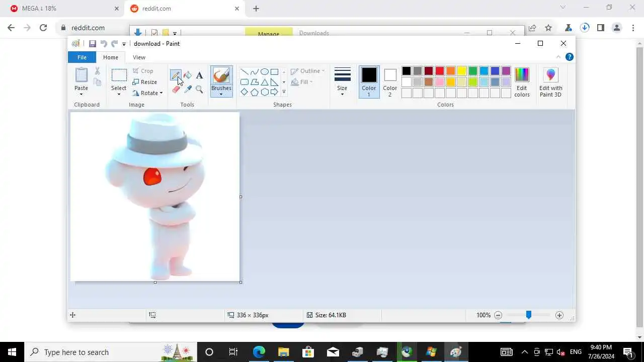Viewport: 644px width, 362px height.
Task: Switch to the Home ribbon tab
Action: pyautogui.click(x=111, y=57)
